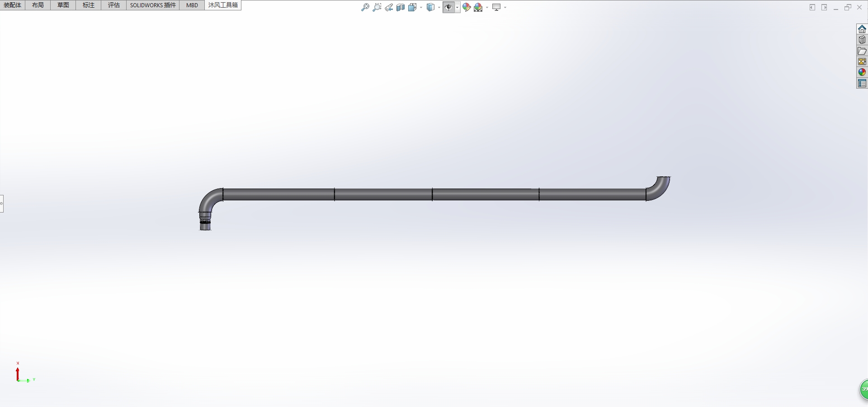
Task: Activate the Zoom to Area tool
Action: coord(377,7)
